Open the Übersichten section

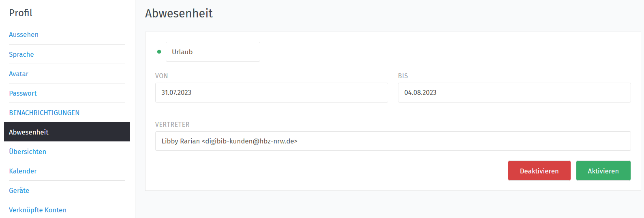coord(28,152)
